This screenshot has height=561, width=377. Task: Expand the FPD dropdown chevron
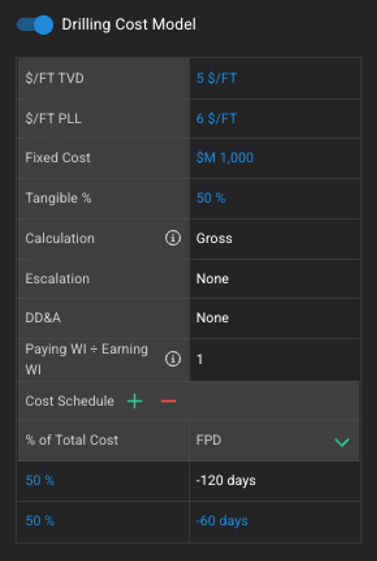(342, 442)
